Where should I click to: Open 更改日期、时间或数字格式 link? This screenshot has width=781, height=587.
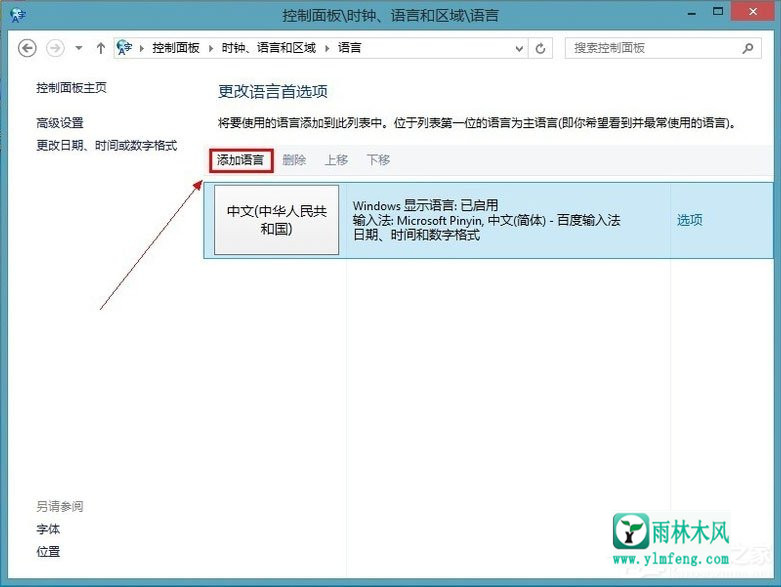(x=107, y=145)
